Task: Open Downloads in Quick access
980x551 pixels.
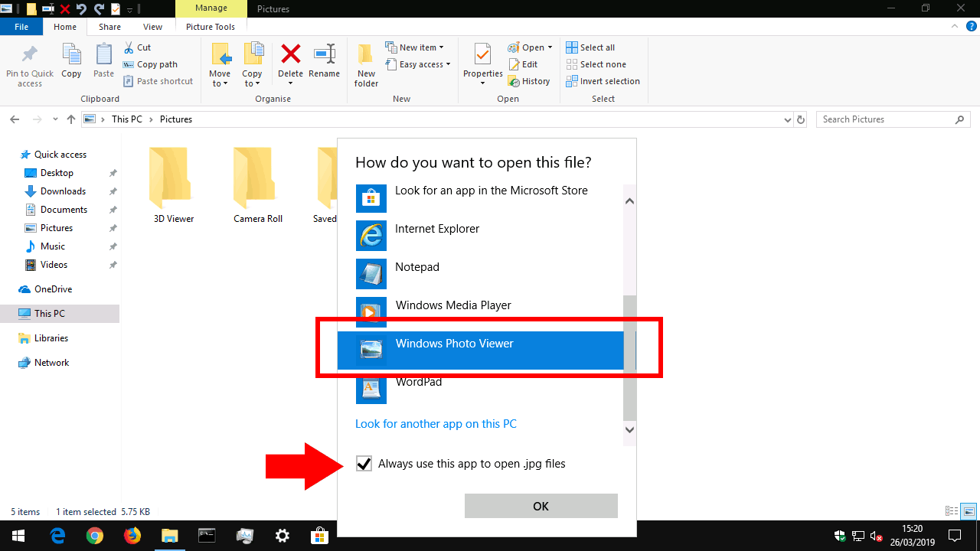Action: [x=63, y=191]
